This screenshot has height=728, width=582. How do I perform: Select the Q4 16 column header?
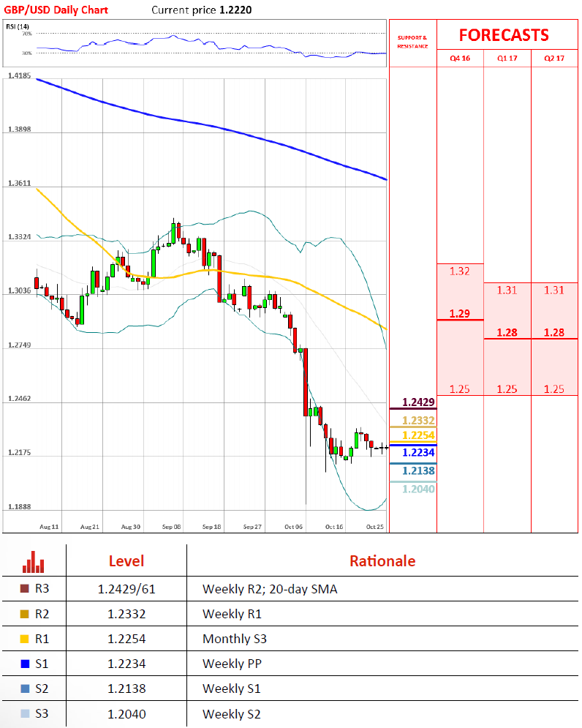(x=460, y=59)
